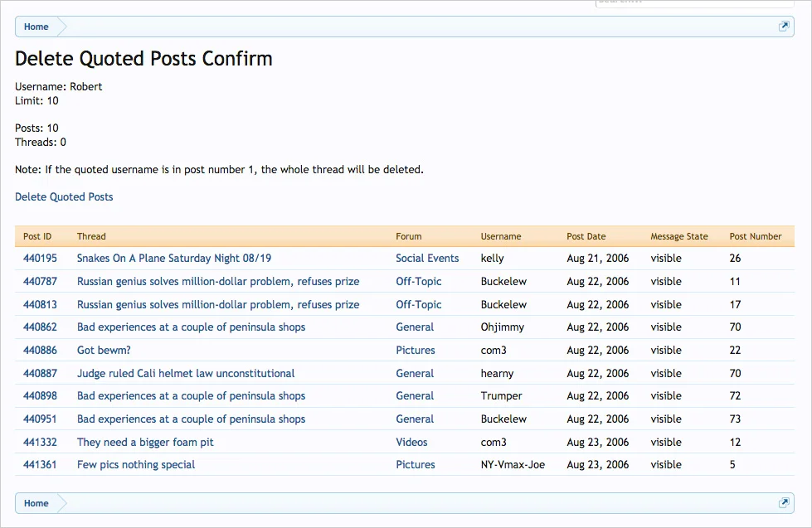Visit the Social Events forum
812x528 pixels.
[427, 259]
